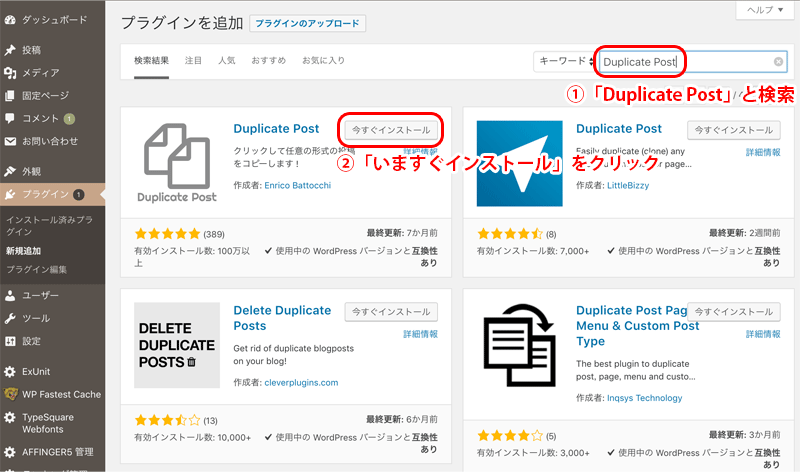
Task: Open Duplicate Post title by Enrico Battocchi
Action: pos(276,129)
